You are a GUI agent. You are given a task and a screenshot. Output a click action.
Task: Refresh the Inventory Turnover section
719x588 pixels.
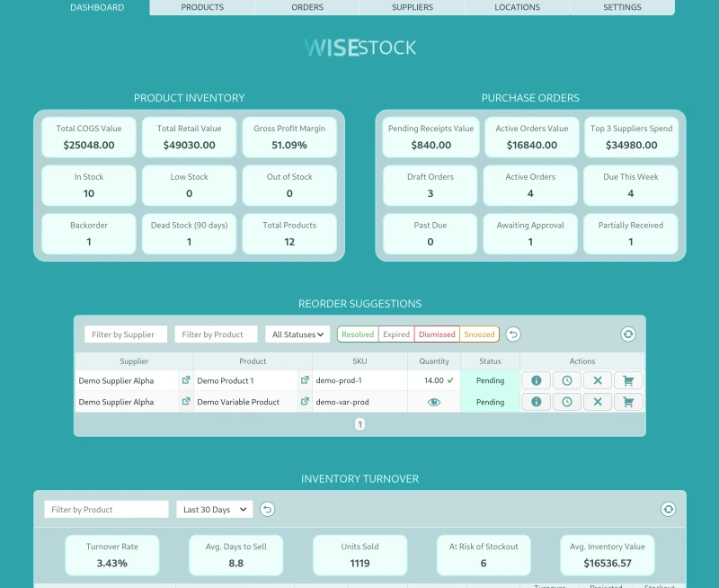point(668,509)
